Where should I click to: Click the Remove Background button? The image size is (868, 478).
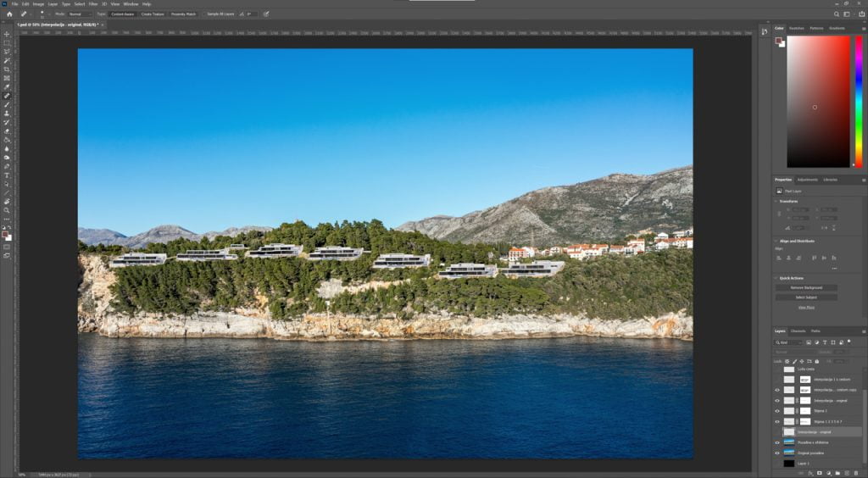tap(805, 287)
